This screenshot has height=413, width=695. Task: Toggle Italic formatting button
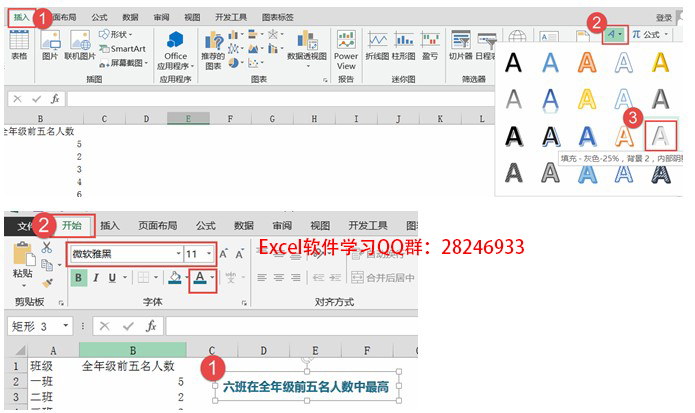(95, 278)
